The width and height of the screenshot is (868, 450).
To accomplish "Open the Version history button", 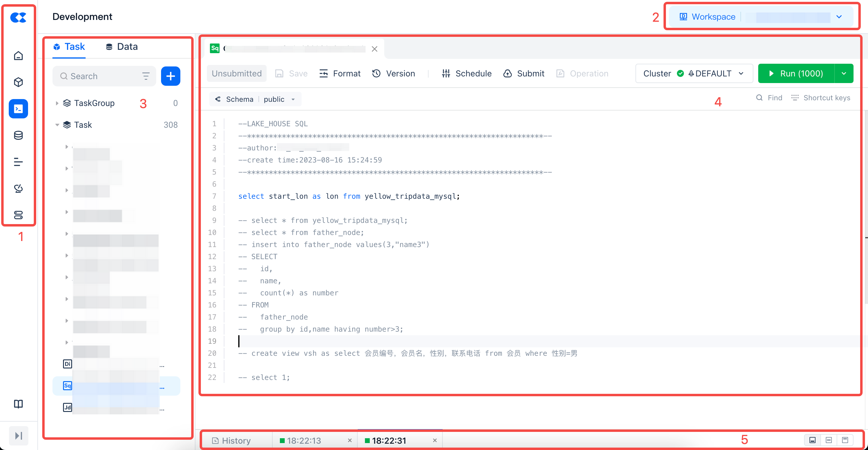I will coord(393,73).
